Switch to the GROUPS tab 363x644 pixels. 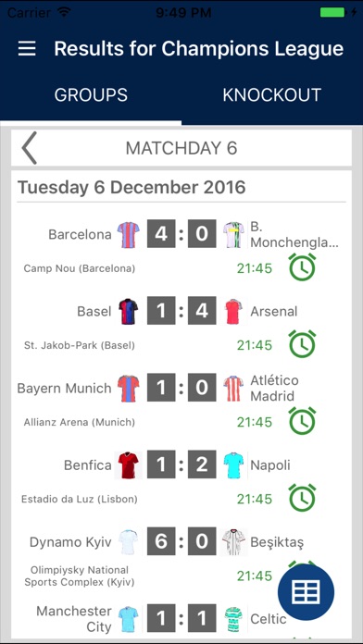coord(91,95)
